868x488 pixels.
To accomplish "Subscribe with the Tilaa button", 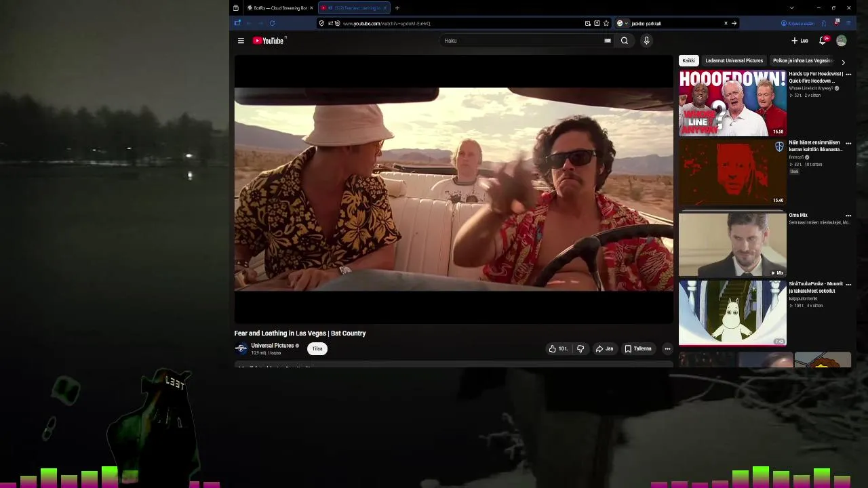I will point(317,348).
